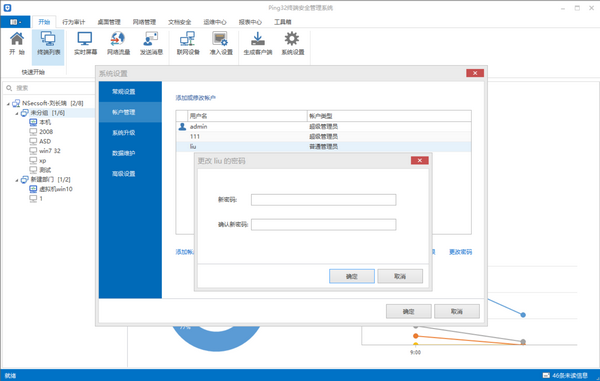Click the Ping32 shield logo in title bar
Image resolution: width=600 pixels, height=381 pixels.
coord(7,8)
